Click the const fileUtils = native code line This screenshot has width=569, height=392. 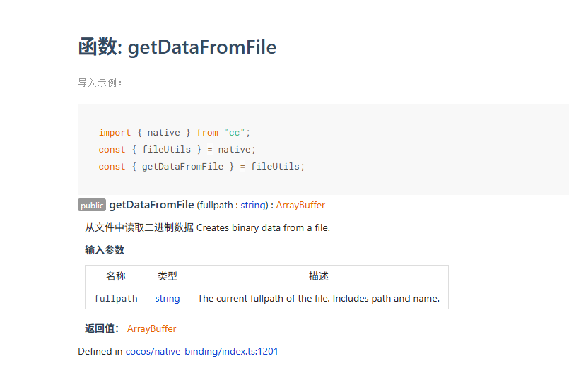[x=177, y=150]
